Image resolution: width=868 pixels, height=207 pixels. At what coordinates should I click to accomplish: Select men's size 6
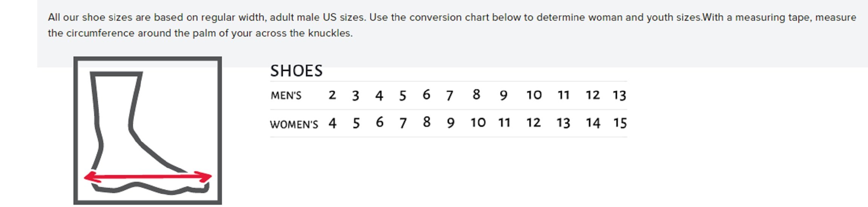tap(426, 94)
